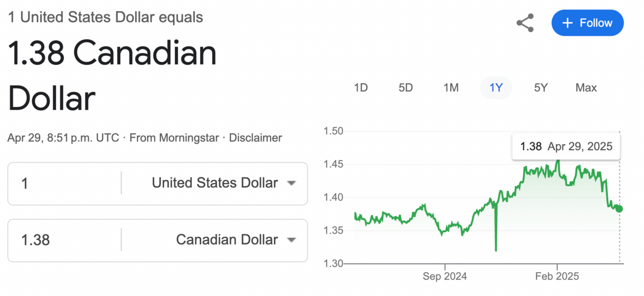Screen dimensions: 644x296
Task: Switch chart to 1D range
Action: (360, 88)
